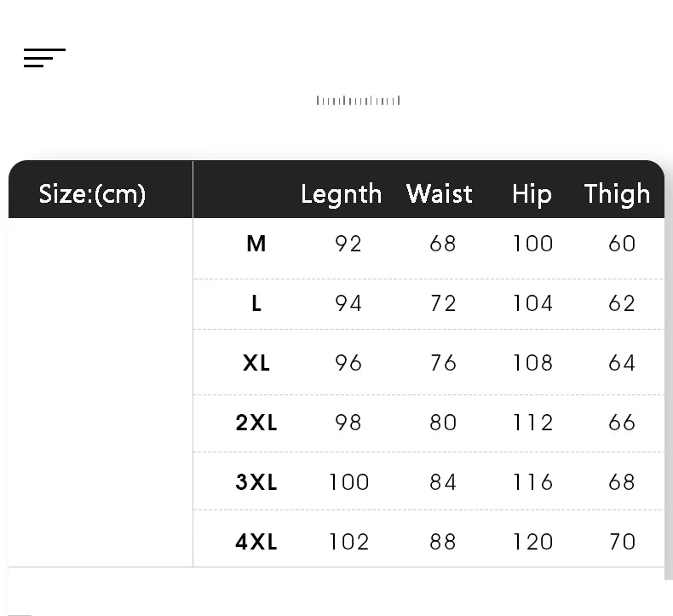Choose the XL size row label
The image size is (673, 616).
tap(256, 363)
